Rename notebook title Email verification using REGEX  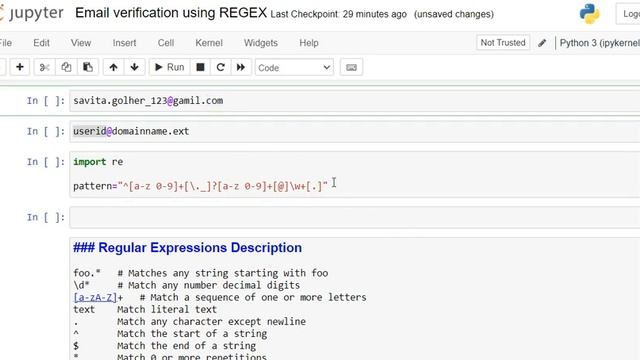point(171,13)
